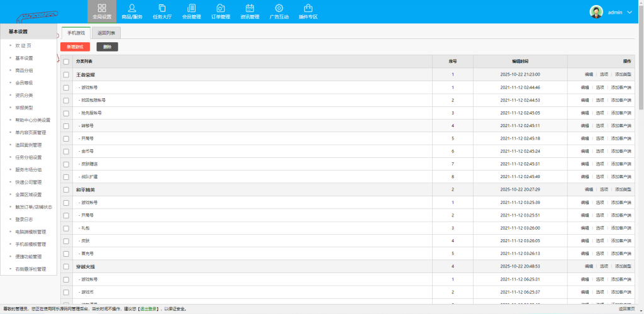Viewport: 644px width, 314px height.
Task: Open 电脑端模板管理 in the sidebar
Action: click(x=31, y=232)
